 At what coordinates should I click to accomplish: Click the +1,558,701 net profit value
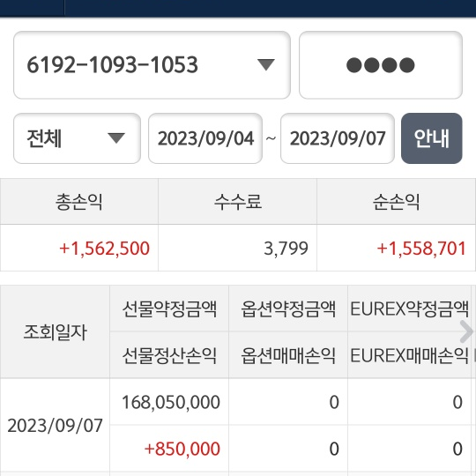point(421,249)
